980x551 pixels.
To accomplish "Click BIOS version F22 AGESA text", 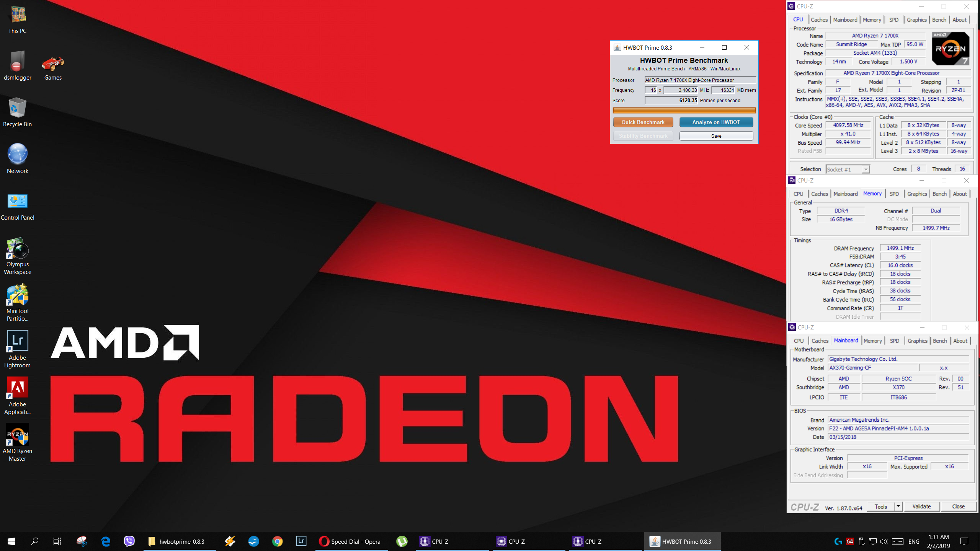I will coord(898,429).
